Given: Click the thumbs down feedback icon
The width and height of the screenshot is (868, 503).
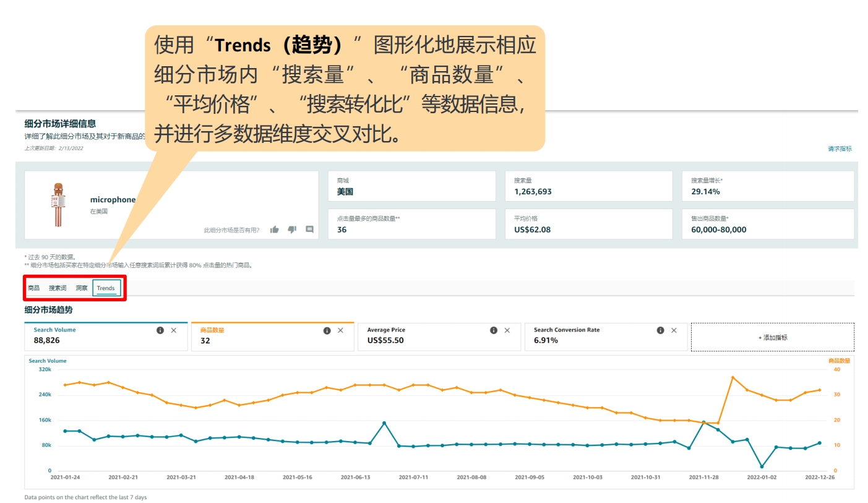Looking at the screenshot, I should (292, 230).
